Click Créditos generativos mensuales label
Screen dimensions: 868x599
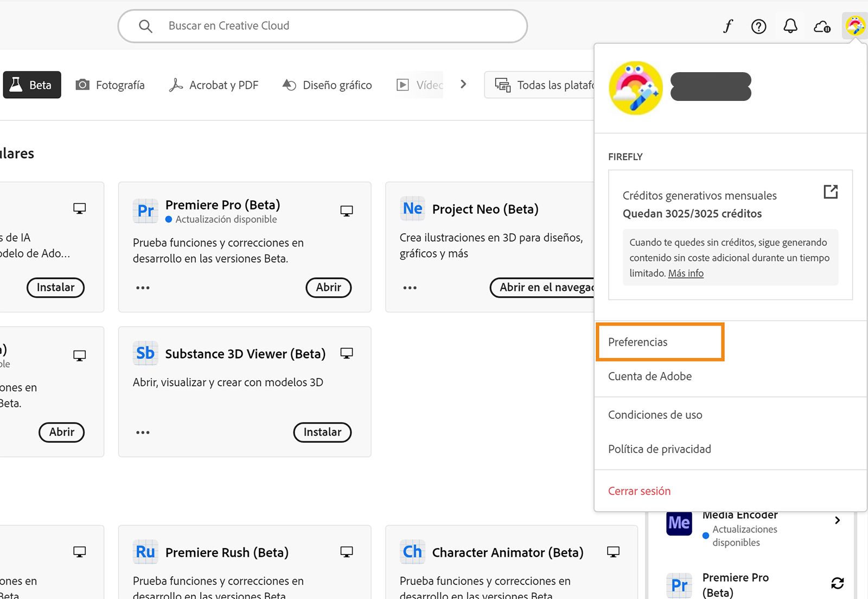[x=699, y=195]
